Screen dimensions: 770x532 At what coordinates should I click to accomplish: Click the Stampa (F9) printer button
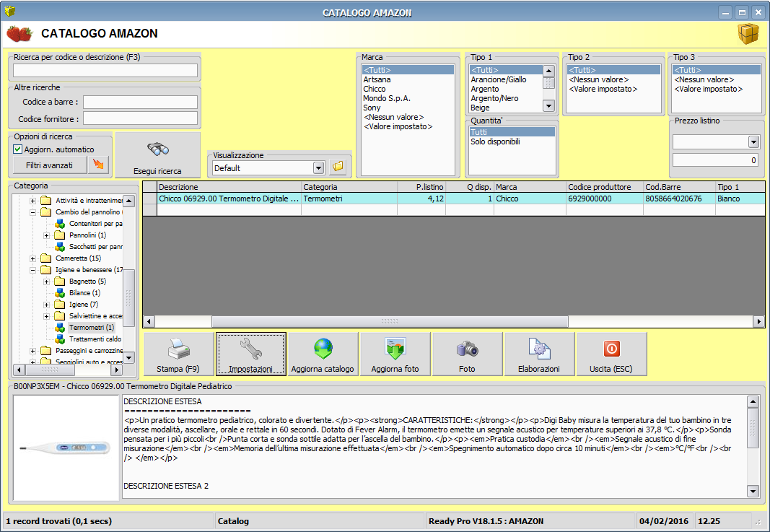point(178,354)
